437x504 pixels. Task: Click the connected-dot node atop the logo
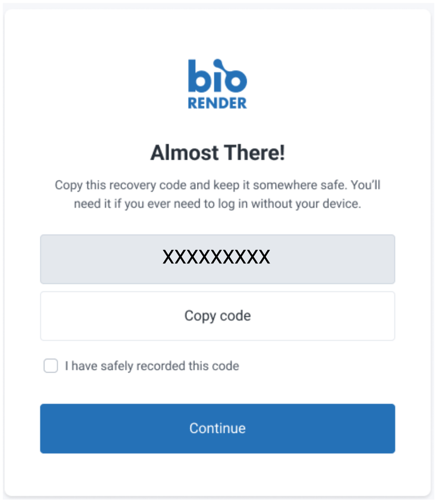[x=218, y=63]
